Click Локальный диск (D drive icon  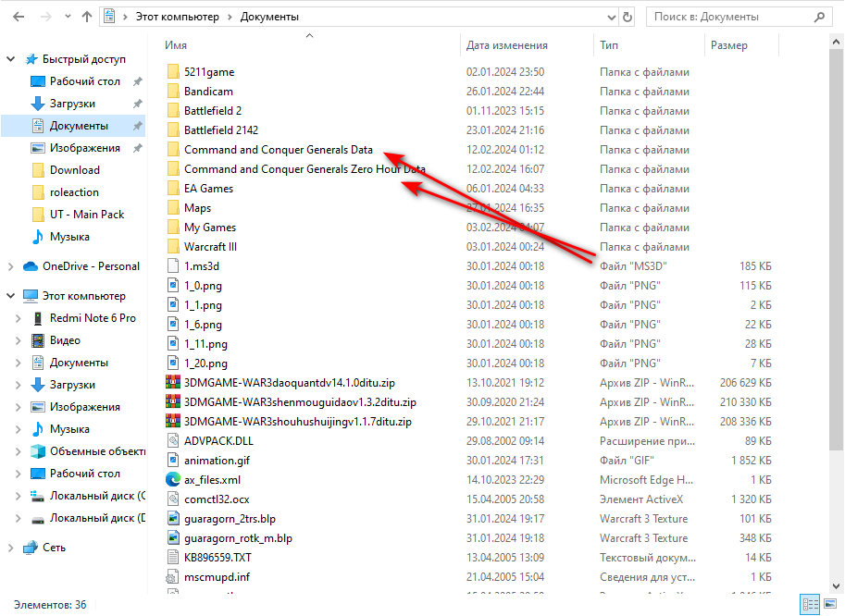tap(38, 519)
